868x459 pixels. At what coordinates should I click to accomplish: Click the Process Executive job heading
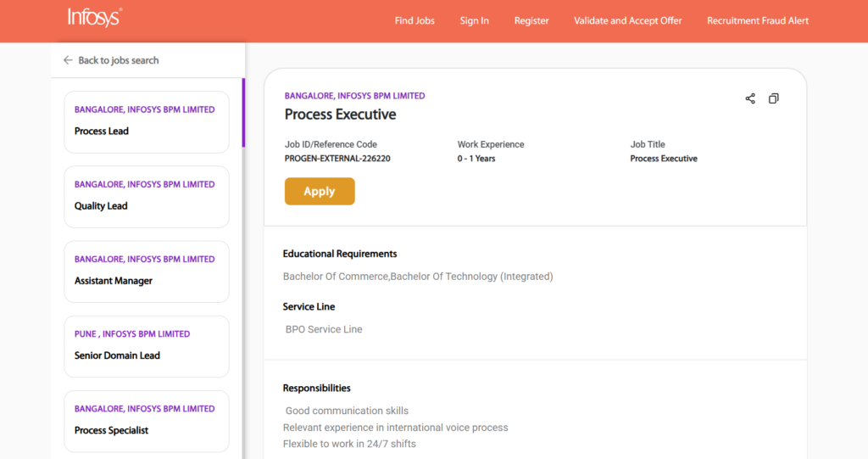click(x=340, y=114)
